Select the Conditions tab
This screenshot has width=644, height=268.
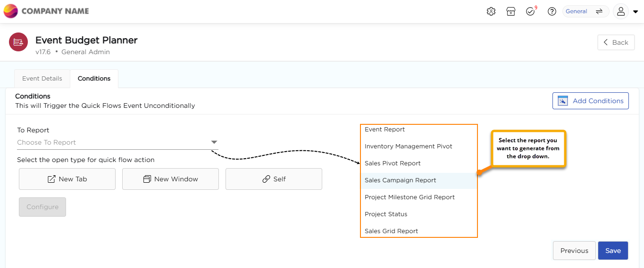[94, 79]
